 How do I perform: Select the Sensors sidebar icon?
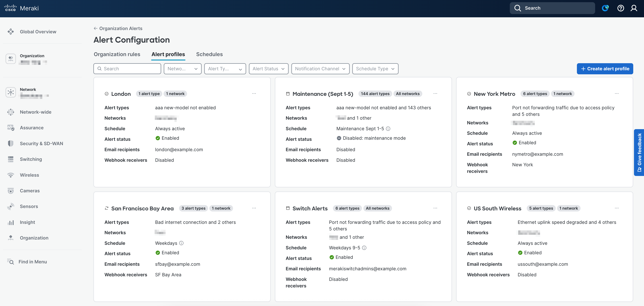point(11,206)
